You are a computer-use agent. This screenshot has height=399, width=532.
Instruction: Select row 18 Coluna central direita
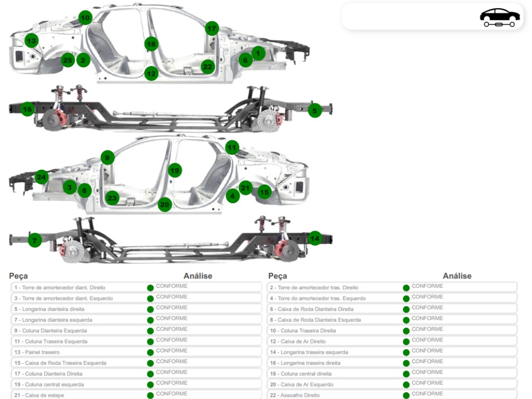pyautogui.click(x=392, y=374)
